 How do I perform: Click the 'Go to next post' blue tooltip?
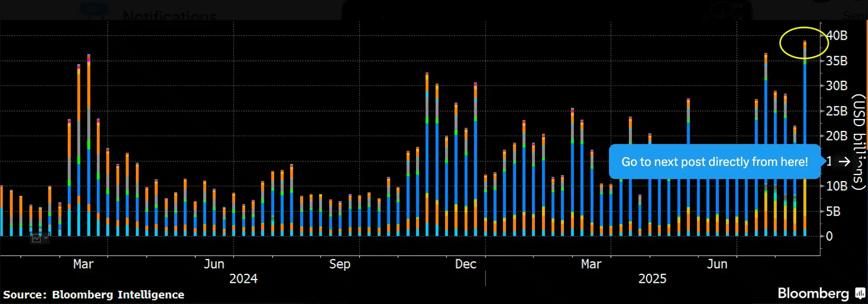click(714, 162)
